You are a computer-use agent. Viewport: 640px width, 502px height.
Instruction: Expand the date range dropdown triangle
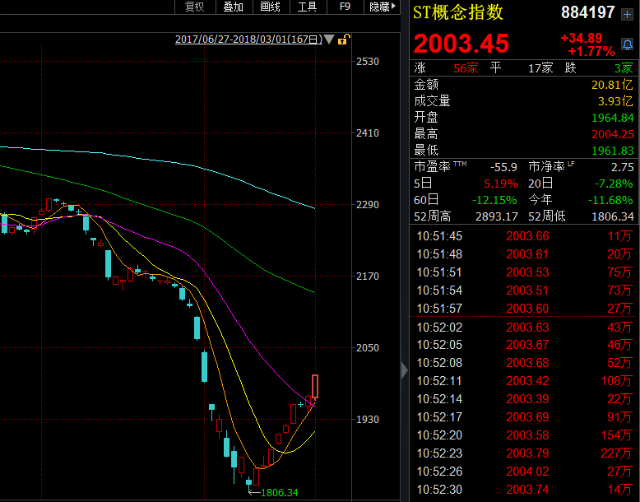click(329, 40)
